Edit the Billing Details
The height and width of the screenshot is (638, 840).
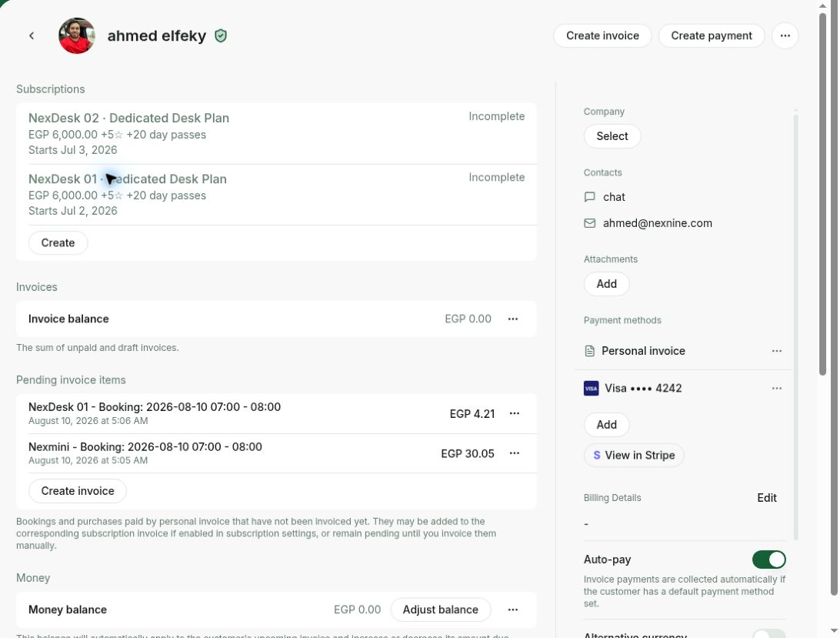767,497
